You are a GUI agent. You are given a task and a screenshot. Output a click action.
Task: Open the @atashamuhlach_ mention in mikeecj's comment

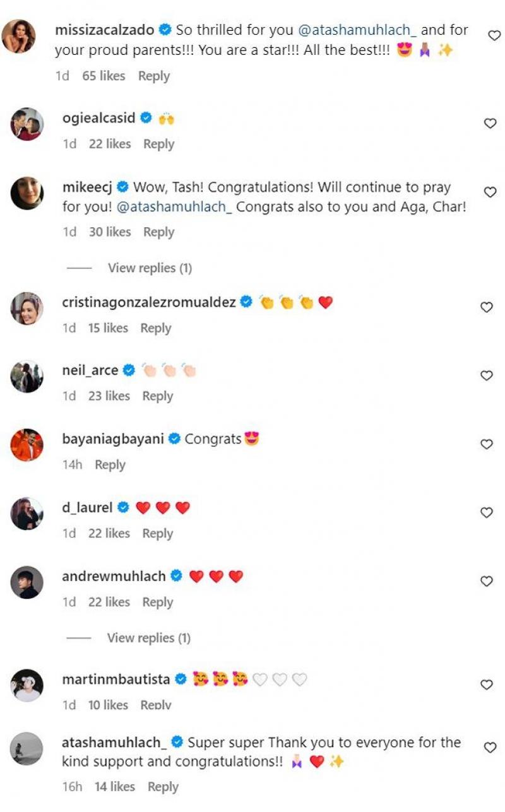[x=174, y=206]
